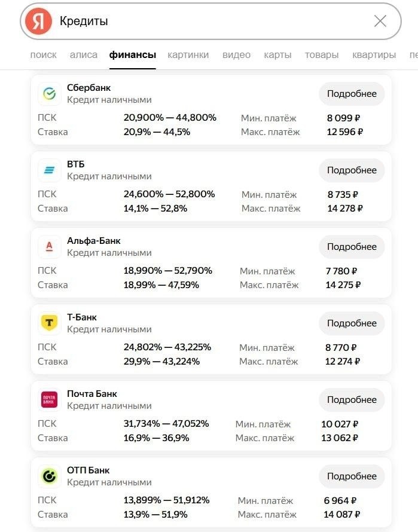Click Подробнее for Сбербанк
This screenshot has height=532, width=418.
click(x=352, y=94)
